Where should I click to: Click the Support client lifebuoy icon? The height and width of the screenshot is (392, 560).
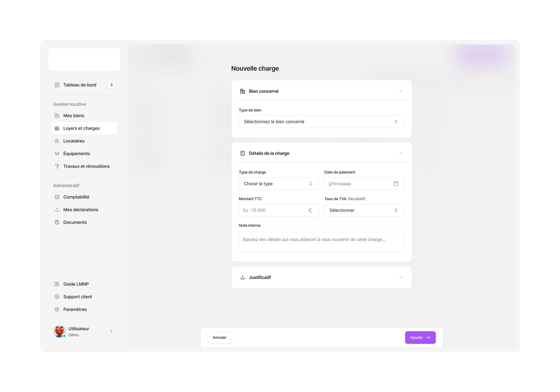[x=57, y=297]
